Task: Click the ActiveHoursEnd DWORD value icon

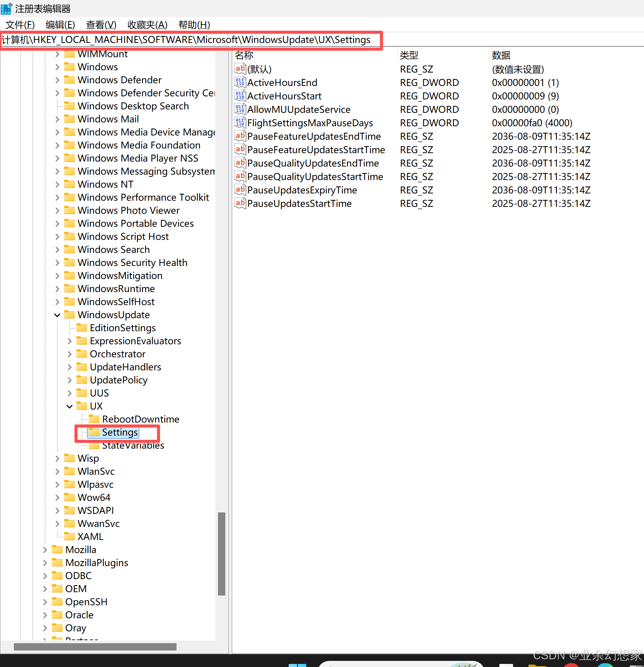Action: click(x=240, y=82)
